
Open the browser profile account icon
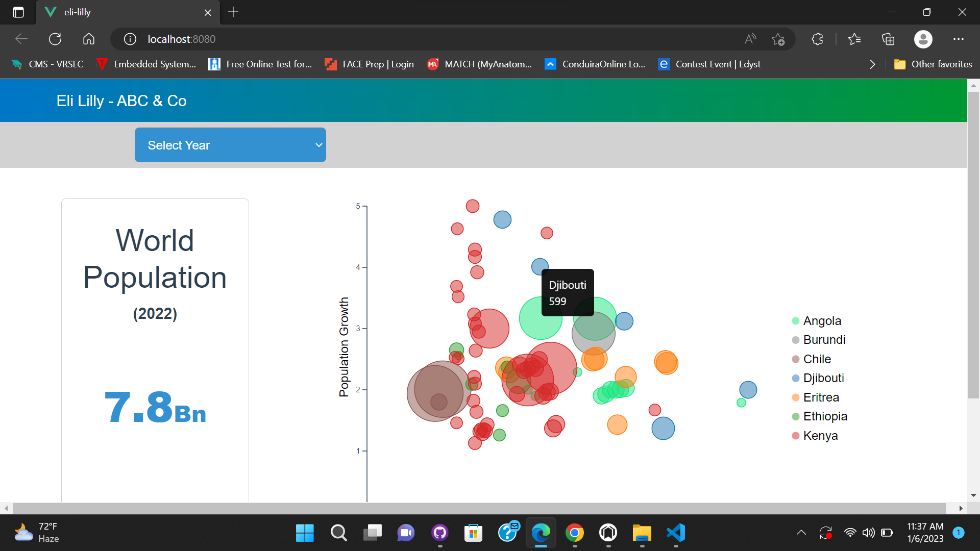923,39
